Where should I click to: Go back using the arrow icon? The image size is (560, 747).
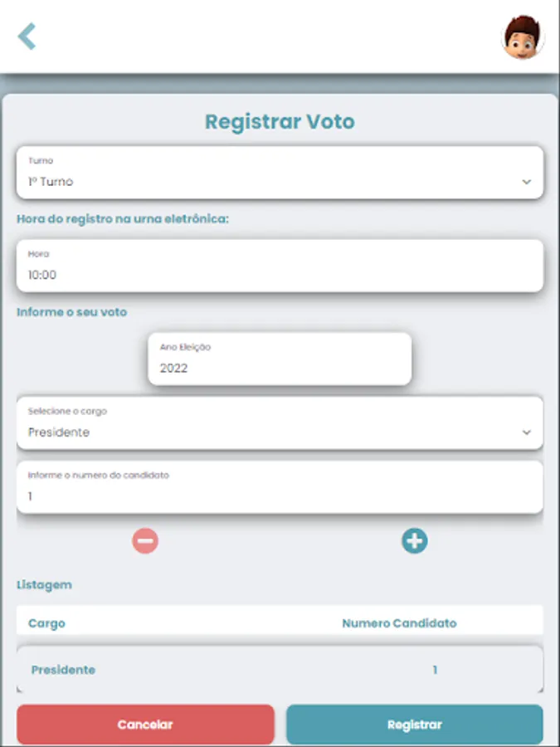pos(27,37)
